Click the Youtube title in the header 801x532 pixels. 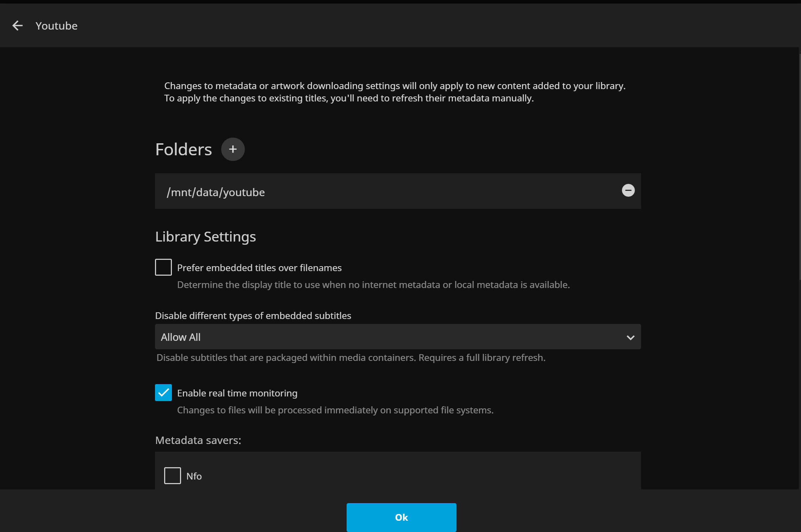click(56, 26)
